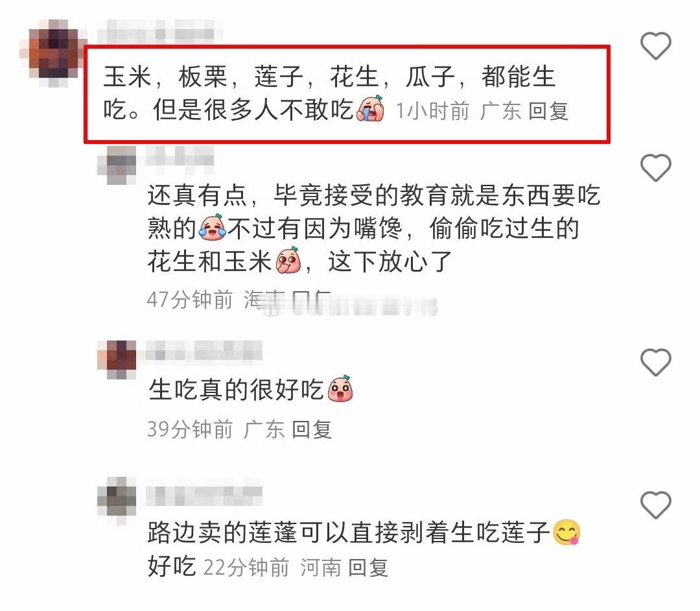Open avatar of the 还真有点 replier

(x=117, y=165)
